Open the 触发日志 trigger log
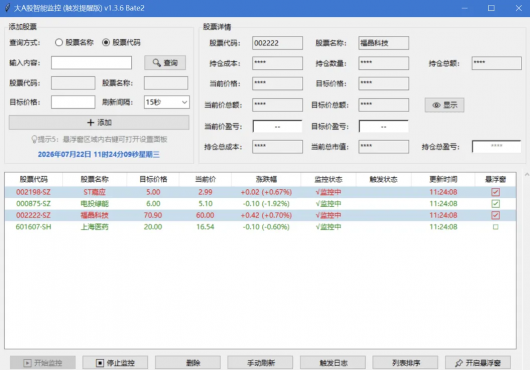The image size is (530, 370). tap(333, 363)
